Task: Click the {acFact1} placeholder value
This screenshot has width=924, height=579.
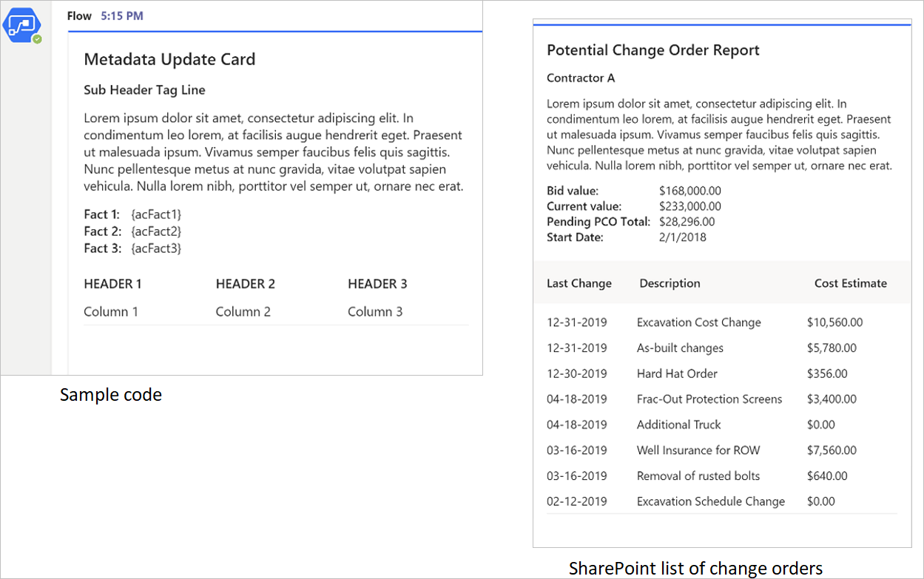Action: pos(156,214)
